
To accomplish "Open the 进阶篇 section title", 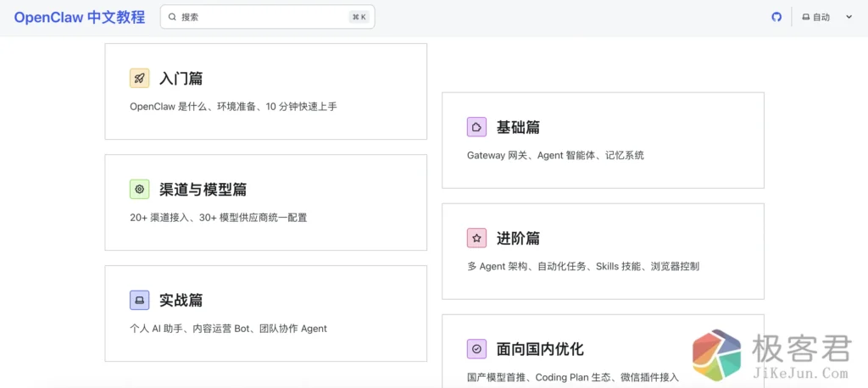I will point(518,238).
